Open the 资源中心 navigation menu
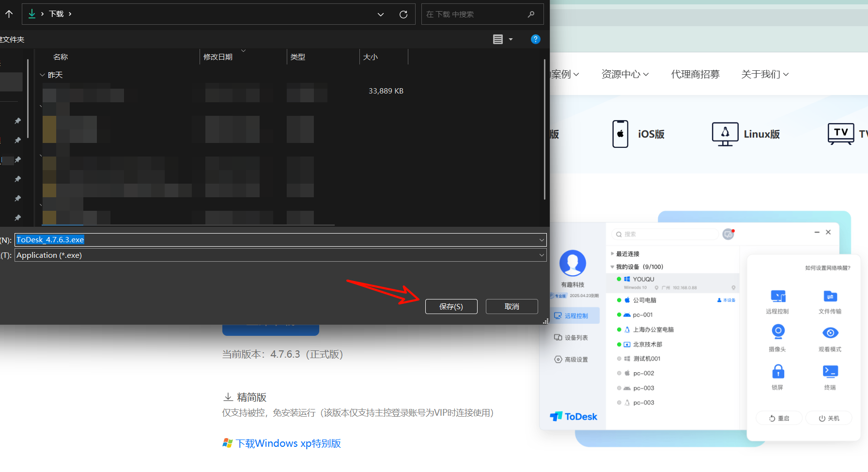Screen dimensions: 868x472 pos(624,74)
